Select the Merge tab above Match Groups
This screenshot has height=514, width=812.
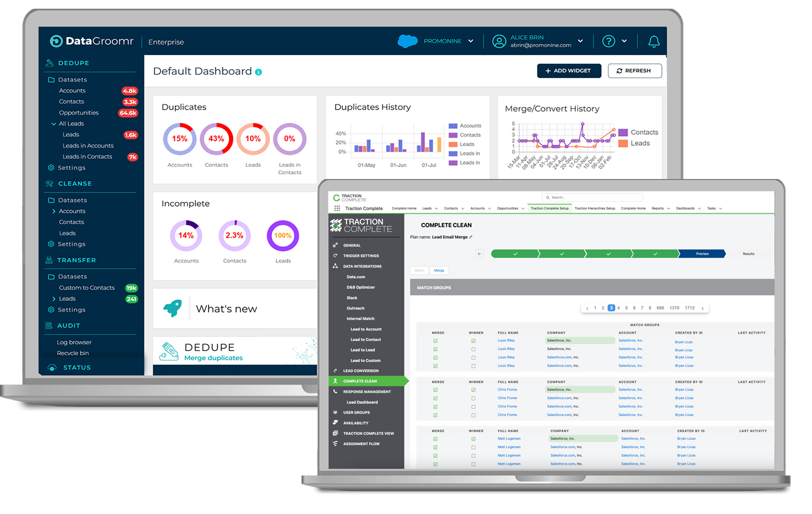[439, 270]
